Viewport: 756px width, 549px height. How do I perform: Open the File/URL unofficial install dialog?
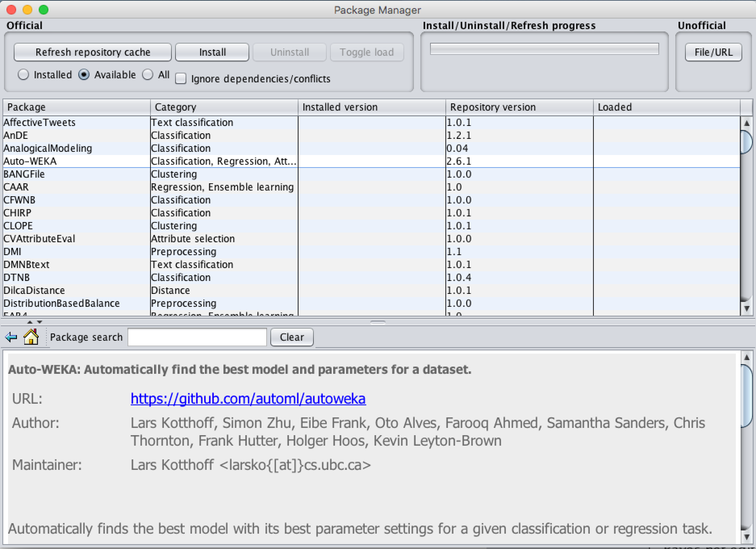point(713,52)
